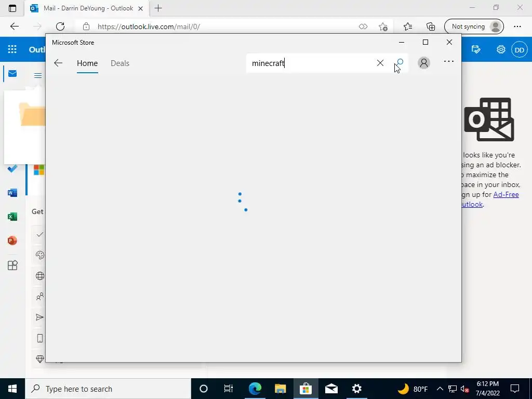The height and width of the screenshot is (399, 532).
Task: Click the Not syncing profile button
Action: pyautogui.click(x=474, y=26)
